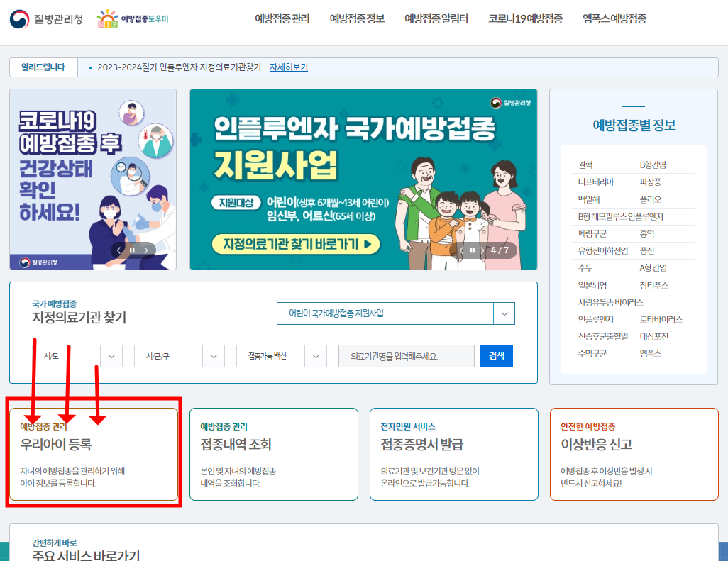Advance influenza banner with next arrow
The height and width of the screenshot is (561, 728).
tap(482, 250)
